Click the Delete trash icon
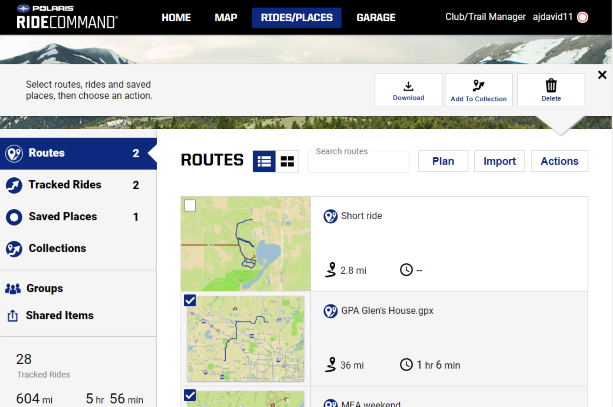This screenshot has height=407, width=613. click(x=550, y=89)
